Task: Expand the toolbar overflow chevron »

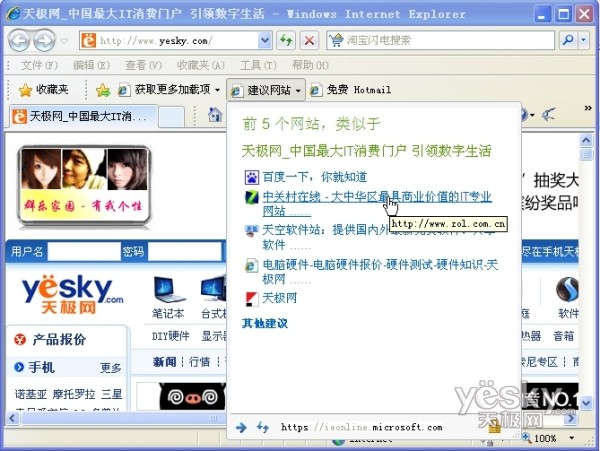Action: click(588, 109)
